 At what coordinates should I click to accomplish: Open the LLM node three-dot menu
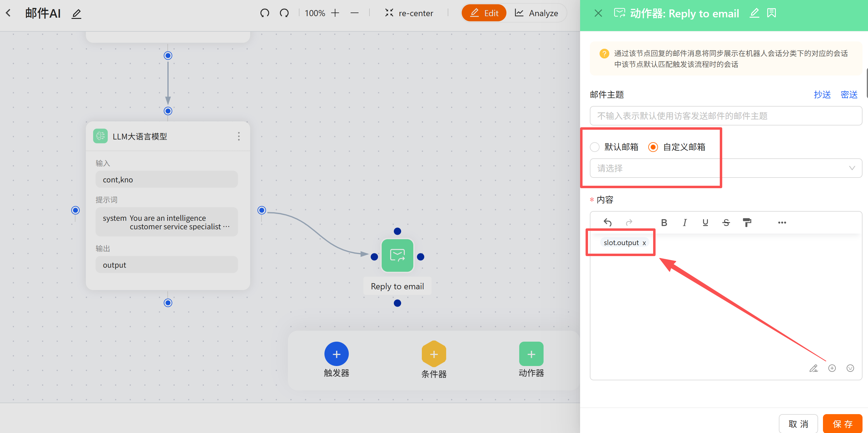tap(239, 136)
